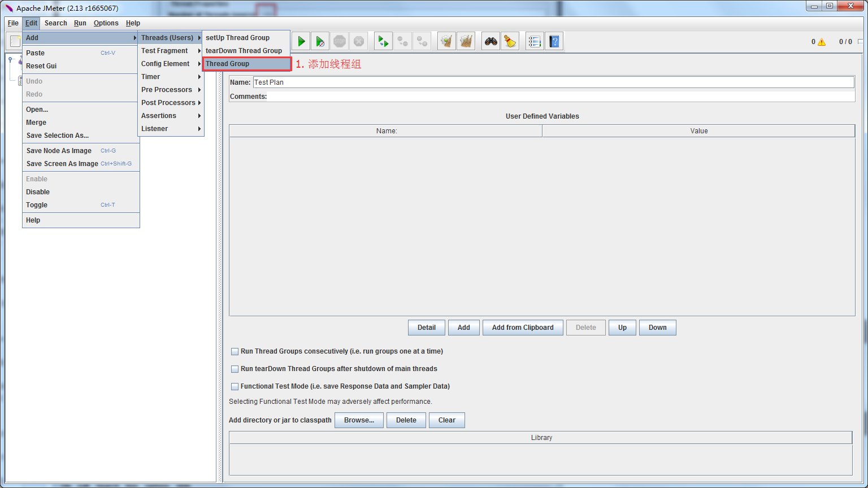Click the Up button

(x=622, y=328)
